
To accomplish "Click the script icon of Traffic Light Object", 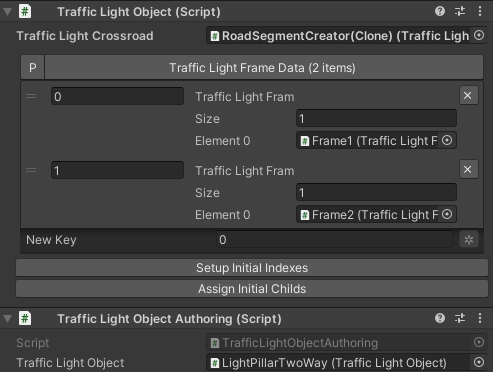I will point(25,12).
